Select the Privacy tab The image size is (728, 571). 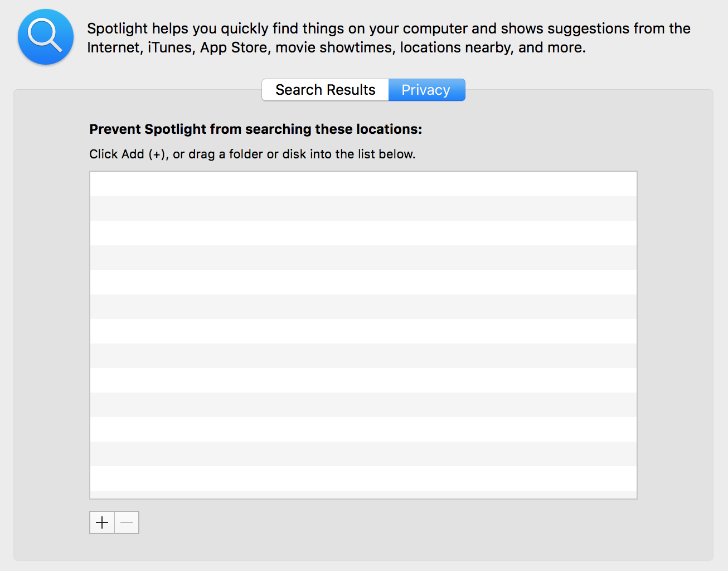(x=426, y=90)
